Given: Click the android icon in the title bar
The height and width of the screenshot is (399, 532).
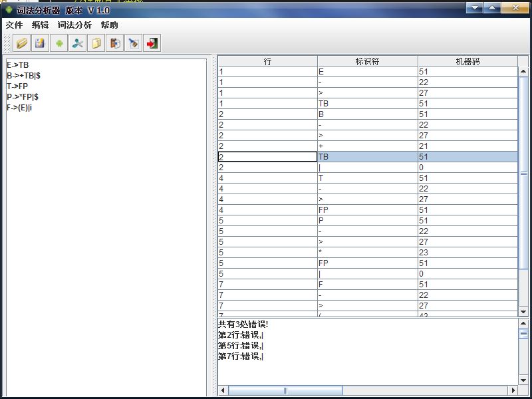Looking at the screenshot, I should tap(9, 10).
